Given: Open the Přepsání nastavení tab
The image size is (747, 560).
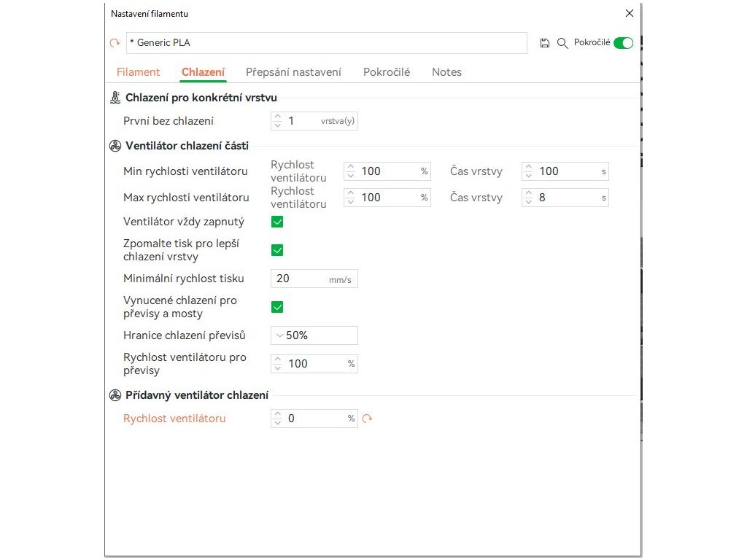Looking at the screenshot, I should click(293, 72).
